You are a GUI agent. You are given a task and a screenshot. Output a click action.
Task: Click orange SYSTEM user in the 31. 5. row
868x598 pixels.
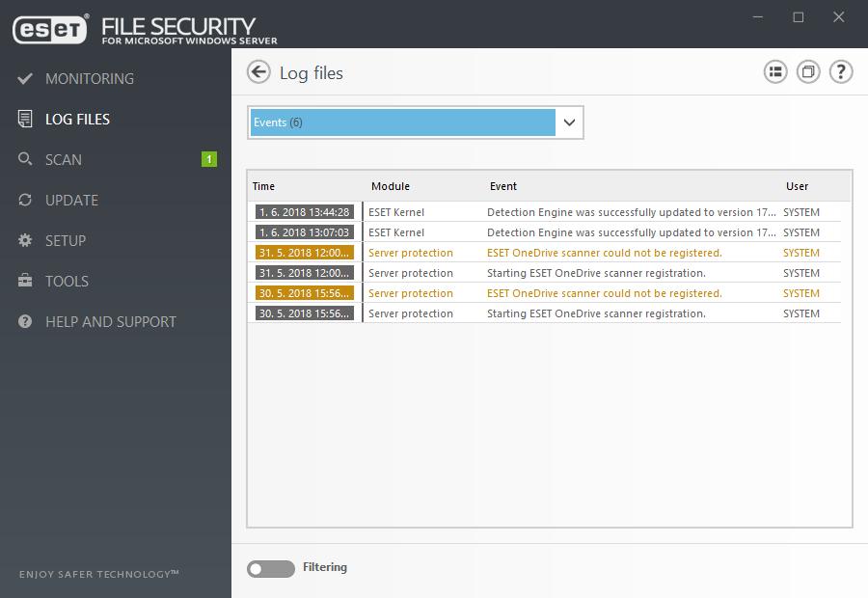coord(801,253)
